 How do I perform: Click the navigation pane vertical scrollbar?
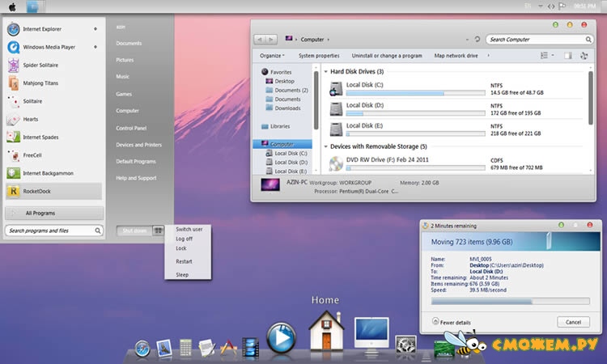pos(316,99)
